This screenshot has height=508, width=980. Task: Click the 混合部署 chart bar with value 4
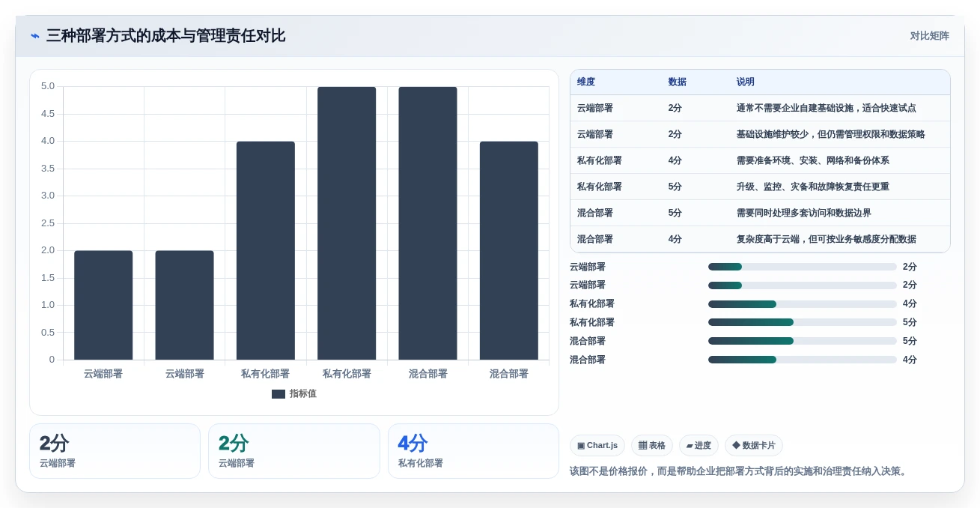509,250
